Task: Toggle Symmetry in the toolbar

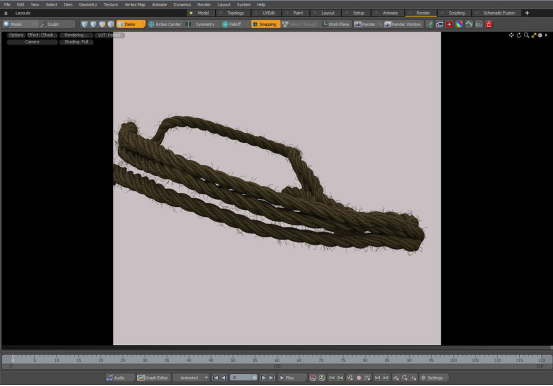Action: tap(201, 24)
